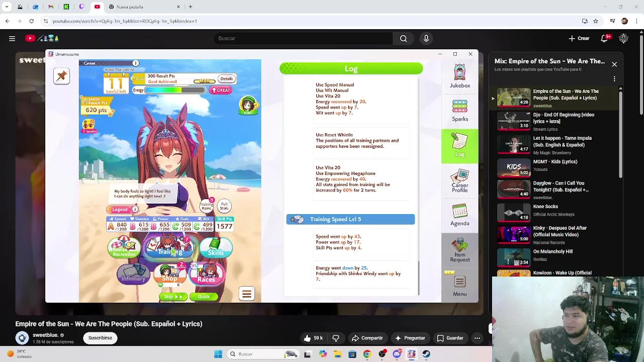
Task: Open the YouTube guide hamburger menu
Action: click(12, 38)
